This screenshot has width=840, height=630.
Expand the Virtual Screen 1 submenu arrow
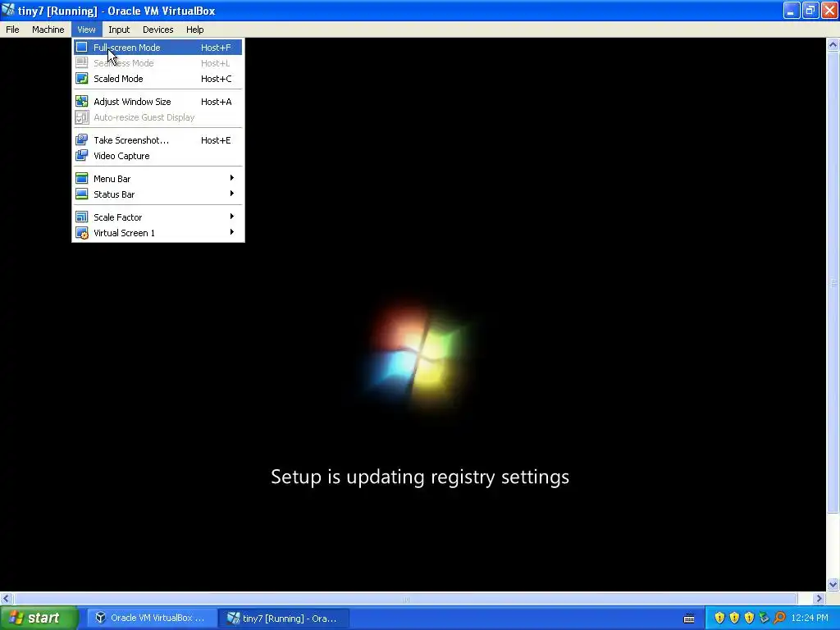(x=232, y=232)
